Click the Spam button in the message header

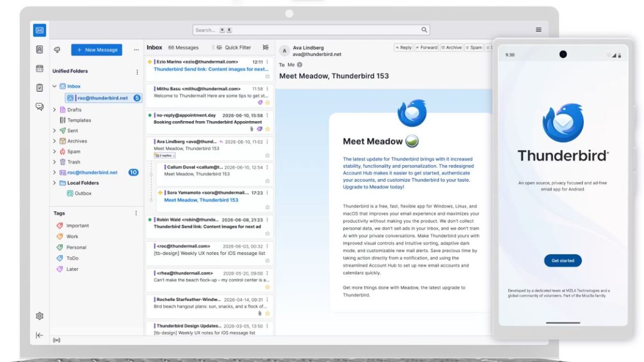click(474, 48)
